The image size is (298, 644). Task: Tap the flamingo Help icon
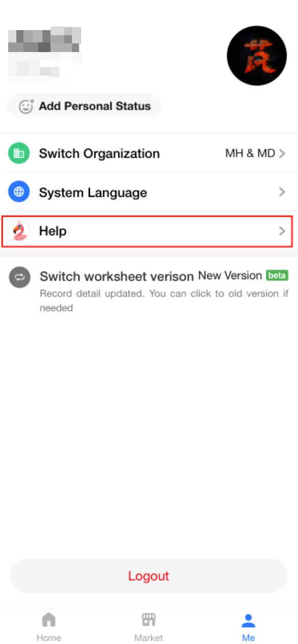(x=19, y=231)
